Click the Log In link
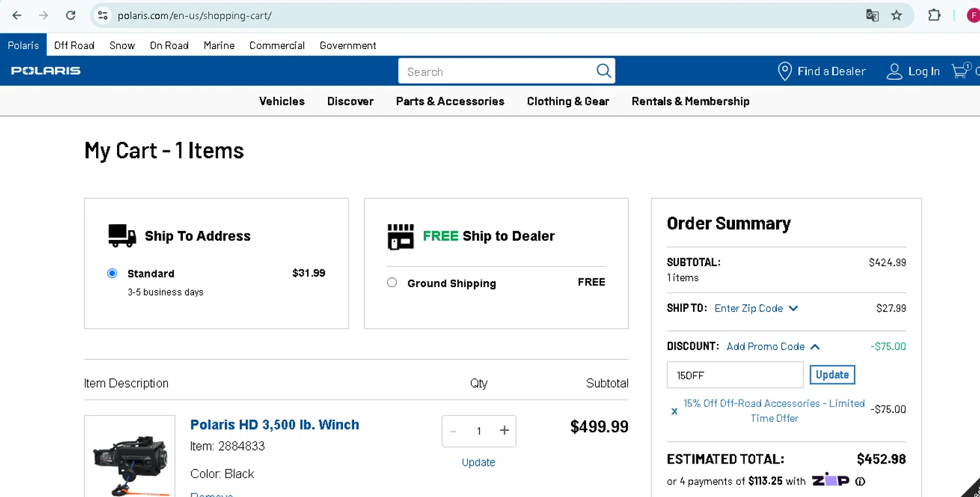The image size is (980, 497). point(924,71)
